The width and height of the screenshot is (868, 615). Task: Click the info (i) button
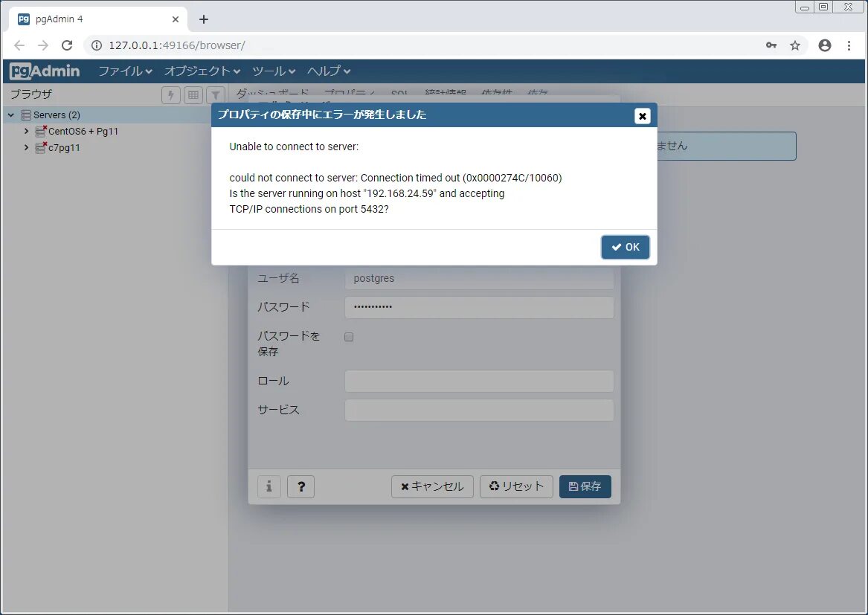(x=269, y=486)
